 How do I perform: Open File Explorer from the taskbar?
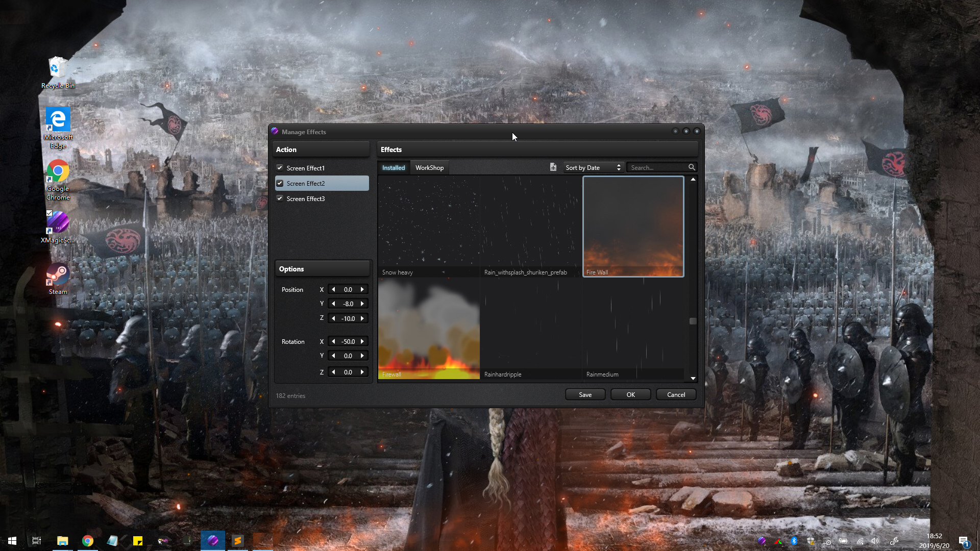point(62,541)
